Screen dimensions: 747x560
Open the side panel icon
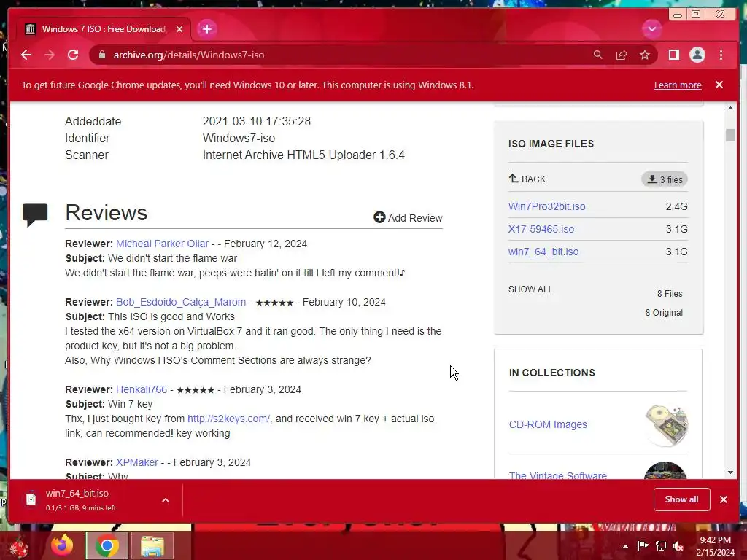coord(673,55)
